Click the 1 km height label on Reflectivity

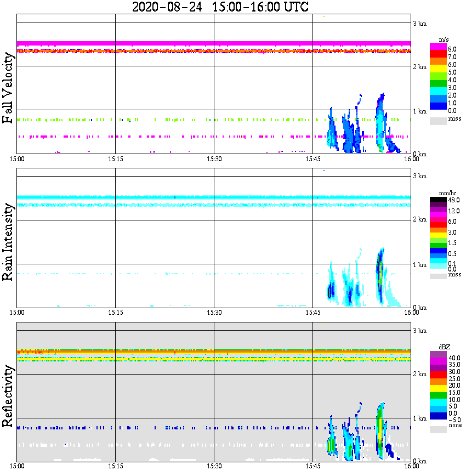point(420,418)
